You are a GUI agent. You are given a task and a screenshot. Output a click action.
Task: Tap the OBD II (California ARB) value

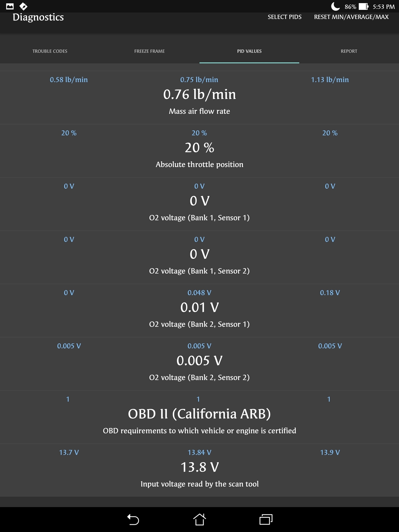199,414
